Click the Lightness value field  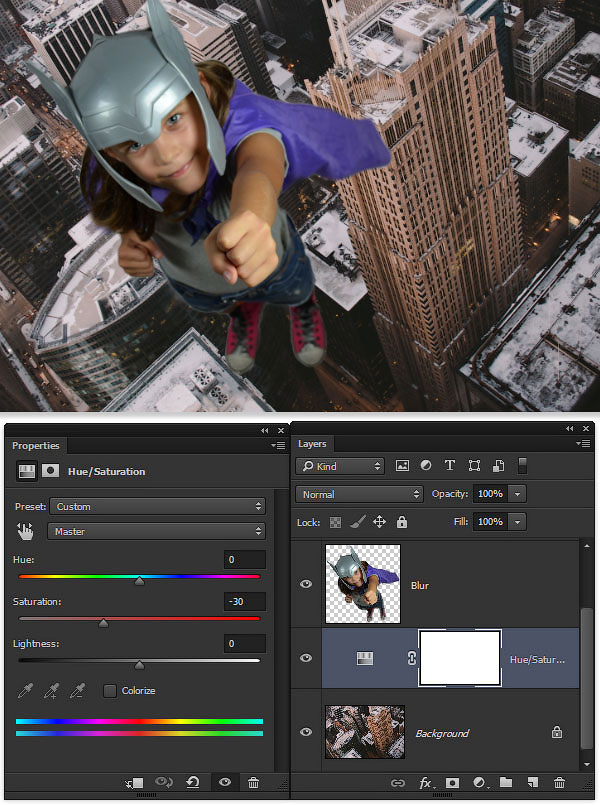click(x=245, y=643)
